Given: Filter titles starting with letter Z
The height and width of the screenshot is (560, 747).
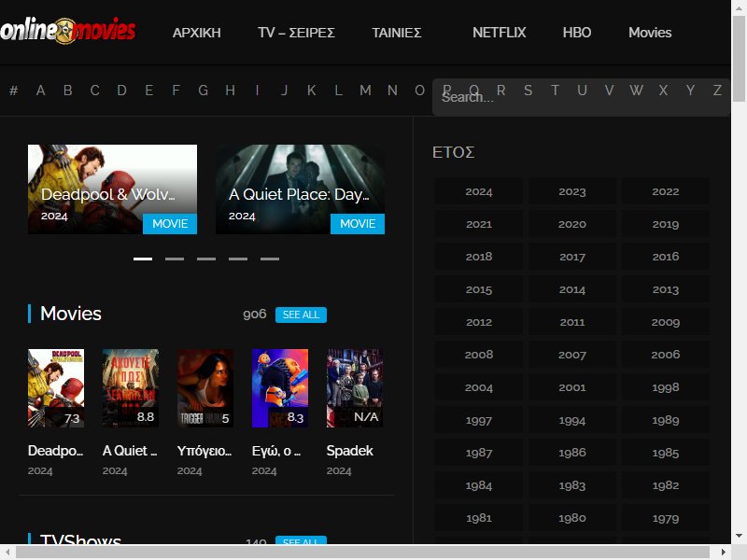Looking at the screenshot, I should [717, 91].
